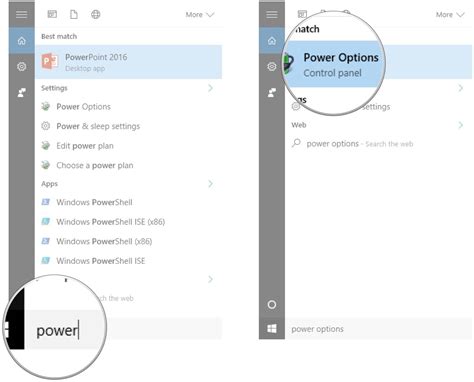Click gear icon beside Power & sleep settings
This screenshot has width=474, height=382.
coord(46,126)
